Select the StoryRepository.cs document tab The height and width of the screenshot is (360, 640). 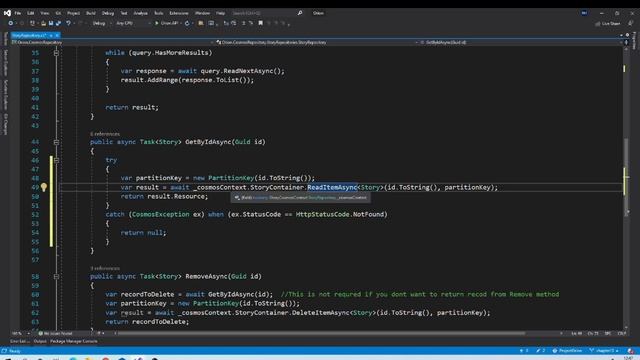click(x=29, y=36)
